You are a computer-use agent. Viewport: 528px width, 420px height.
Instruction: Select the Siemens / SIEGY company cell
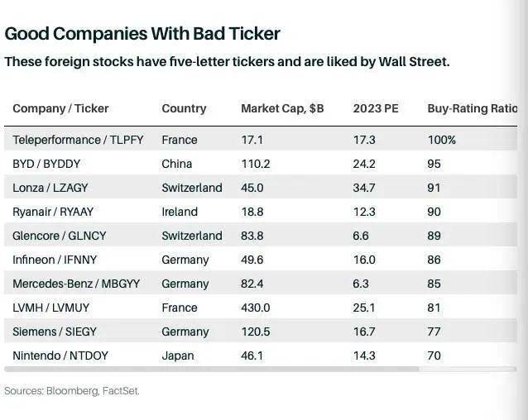point(55,332)
